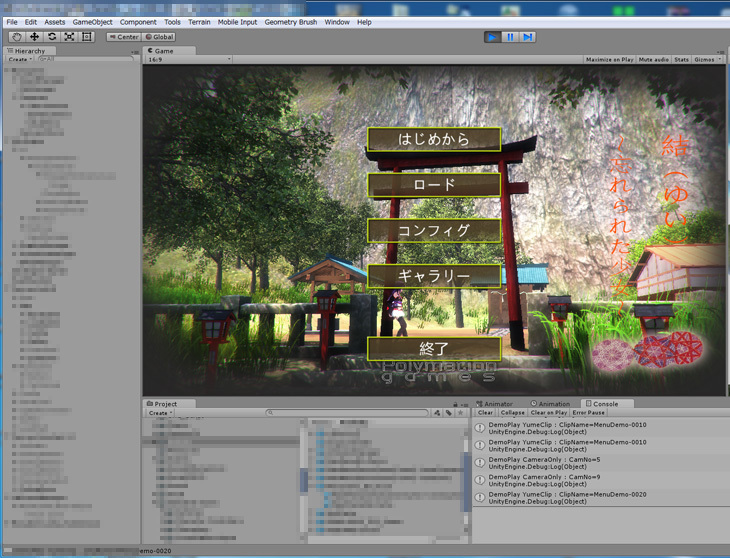
Task: Toggle Clear on Play in Console
Action: pos(548,412)
